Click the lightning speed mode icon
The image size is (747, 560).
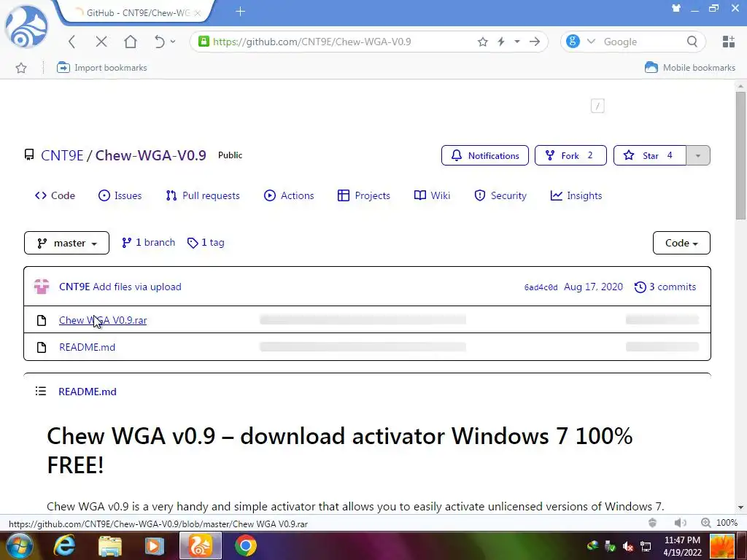501,42
